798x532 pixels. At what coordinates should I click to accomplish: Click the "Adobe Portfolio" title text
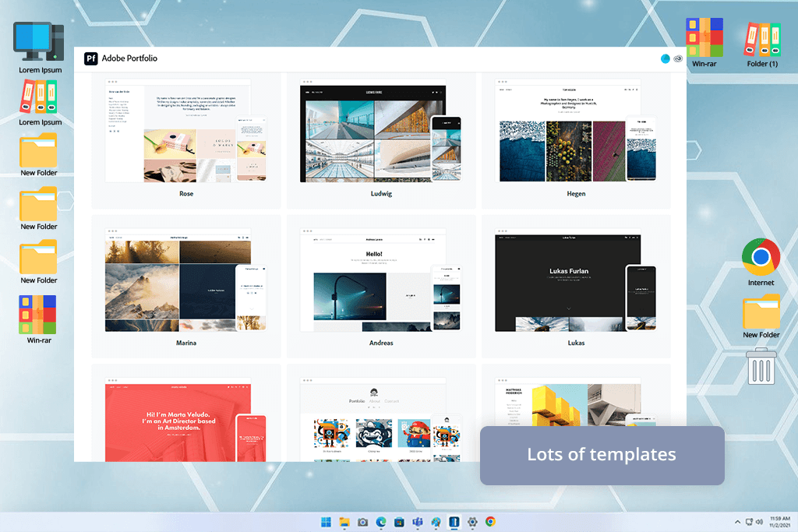click(130, 58)
